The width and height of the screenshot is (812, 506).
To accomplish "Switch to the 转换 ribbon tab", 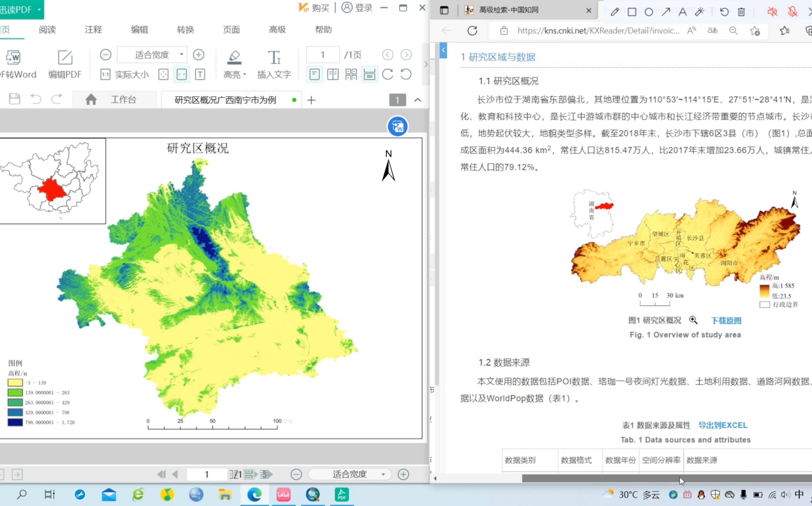I will point(185,30).
